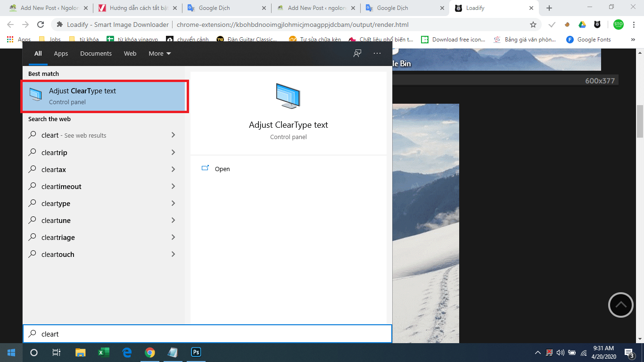Launch Excel from the taskbar
The height and width of the screenshot is (362, 644).
coord(103,352)
